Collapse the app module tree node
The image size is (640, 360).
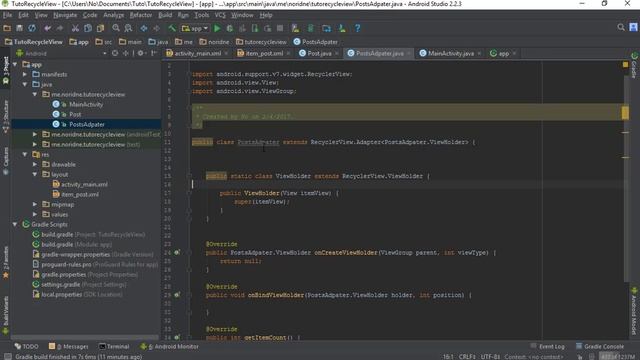click(x=15, y=64)
